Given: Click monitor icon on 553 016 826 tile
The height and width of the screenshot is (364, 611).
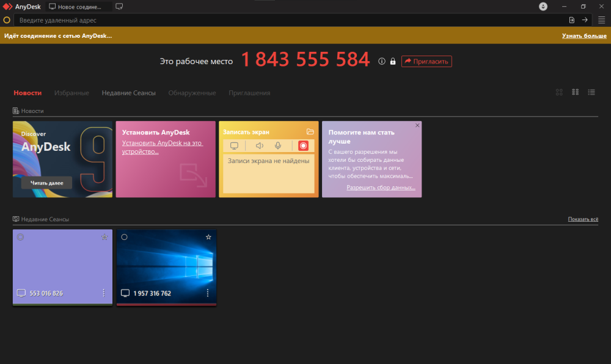Looking at the screenshot, I should 21,293.
